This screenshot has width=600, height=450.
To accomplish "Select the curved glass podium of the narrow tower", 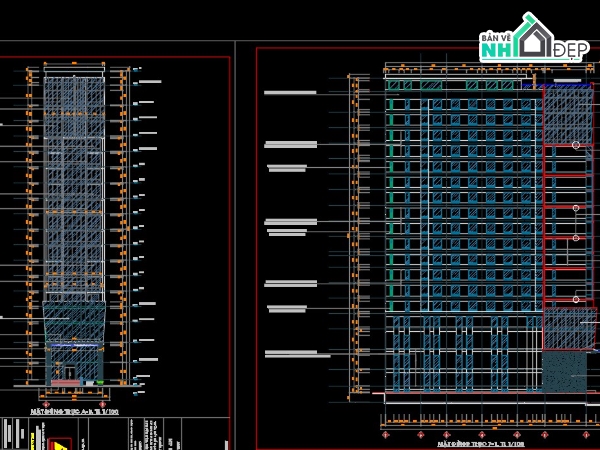I will (74, 322).
